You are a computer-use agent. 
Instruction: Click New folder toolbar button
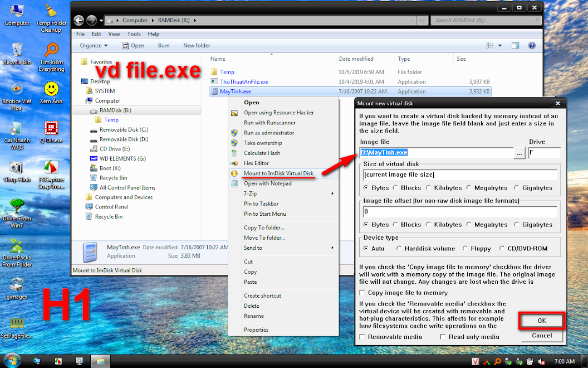(197, 45)
